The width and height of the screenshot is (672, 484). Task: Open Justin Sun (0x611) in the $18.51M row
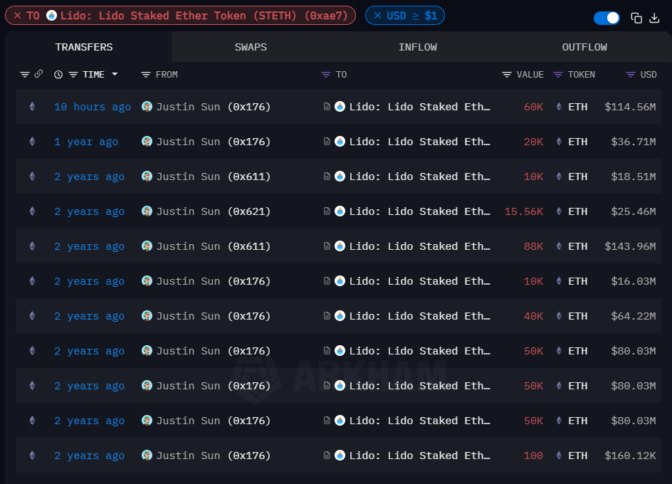(x=213, y=177)
